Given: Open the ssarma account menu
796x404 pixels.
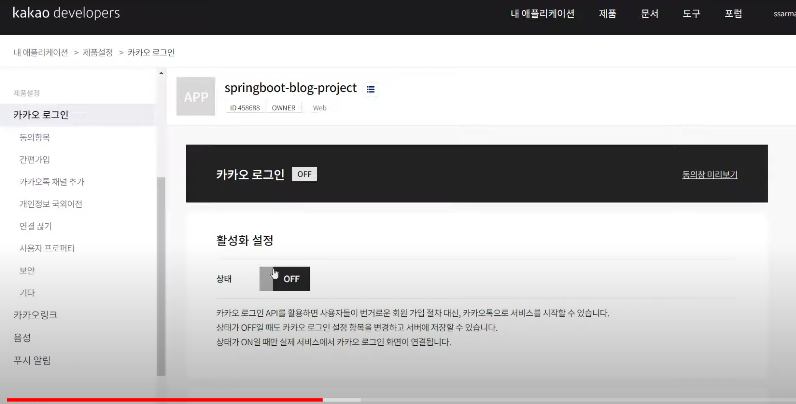Looking at the screenshot, I should tap(784, 14).
